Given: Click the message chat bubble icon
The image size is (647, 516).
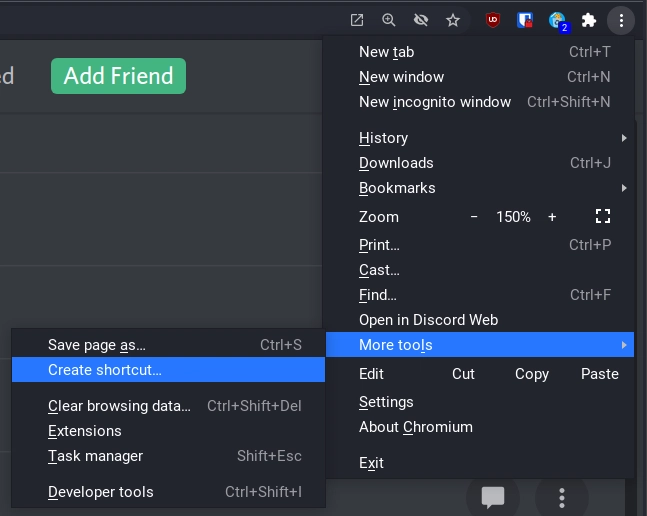Looking at the screenshot, I should click(492, 496).
